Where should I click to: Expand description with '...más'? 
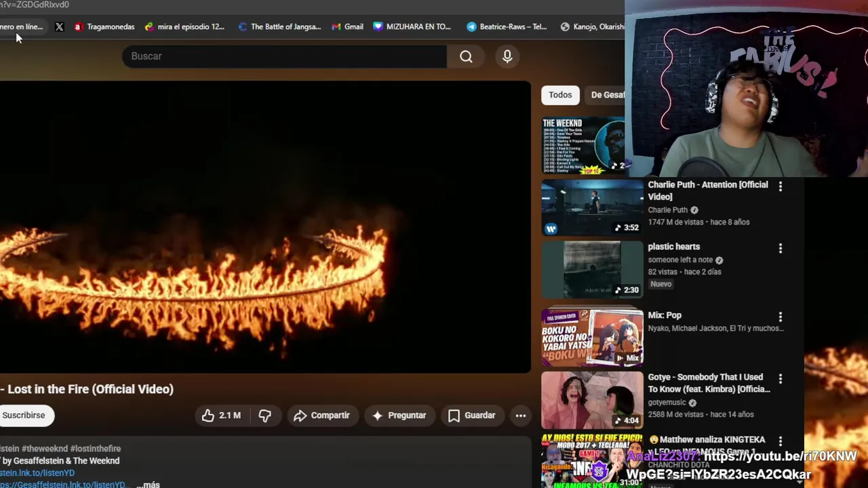149,485
